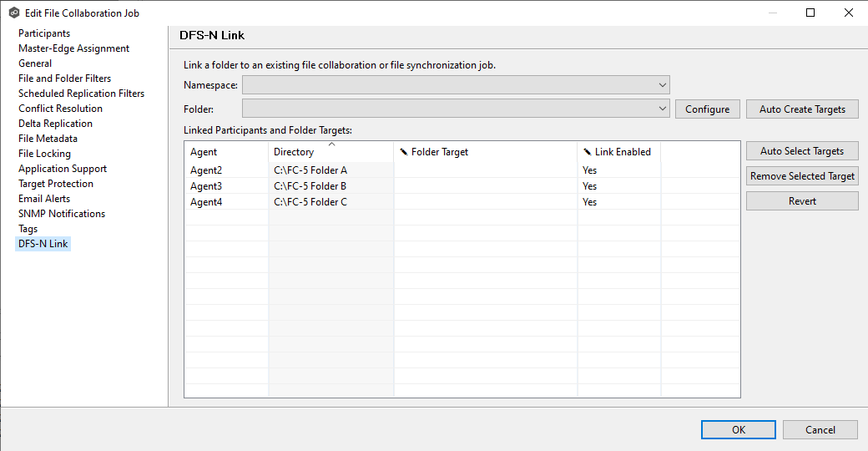The height and width of the screenshot is (451, 868).
Task: Confirm the dialog with OK
Action: (739, 430)
